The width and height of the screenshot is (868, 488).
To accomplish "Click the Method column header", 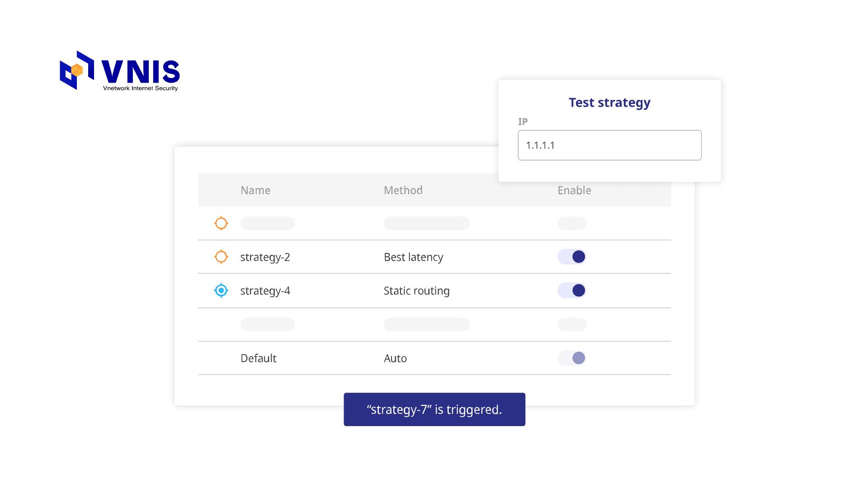I will pos(403,190).
